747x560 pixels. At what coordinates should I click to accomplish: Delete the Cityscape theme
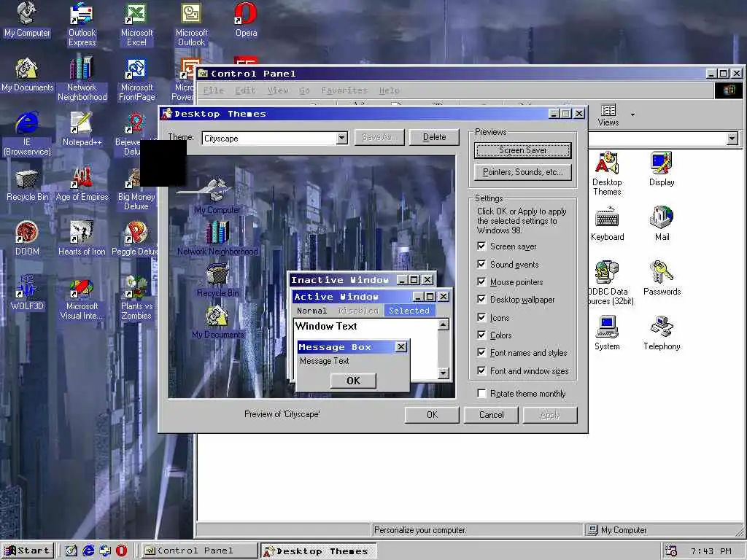click(434, 137)
